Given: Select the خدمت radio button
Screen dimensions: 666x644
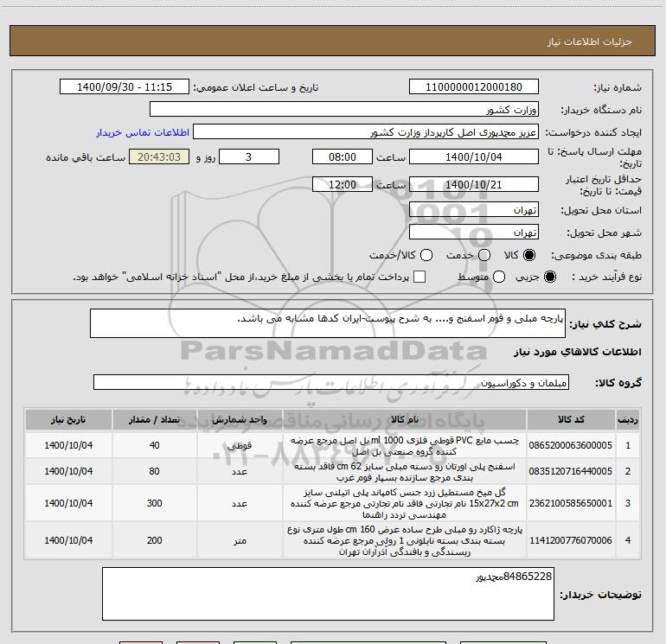Looking at the screenshot, I should [x=484, y=255].
